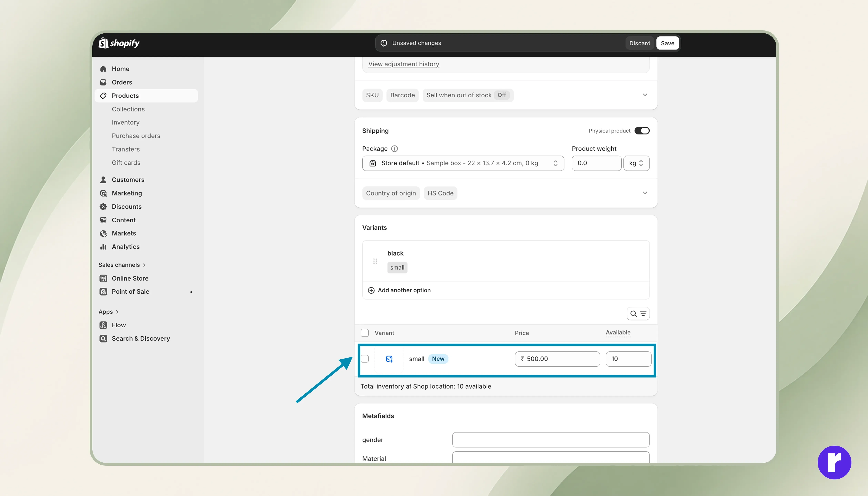868x496 pixels.
Task: Check the small variant checkbox
Action: click(365, 359)
